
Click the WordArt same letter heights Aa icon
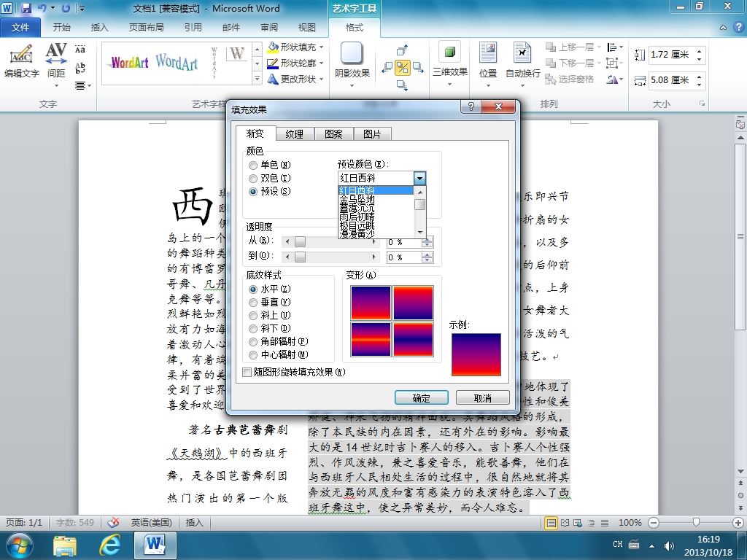pos(80,50)
